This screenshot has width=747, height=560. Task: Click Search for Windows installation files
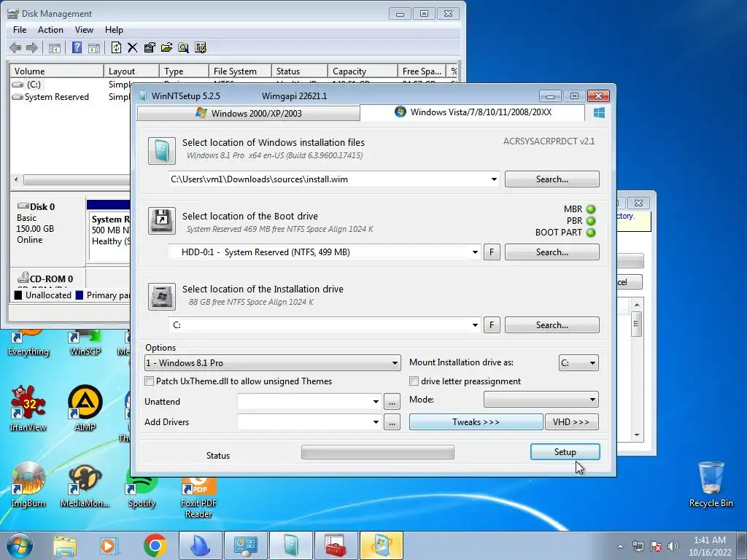tap(552, 179)
